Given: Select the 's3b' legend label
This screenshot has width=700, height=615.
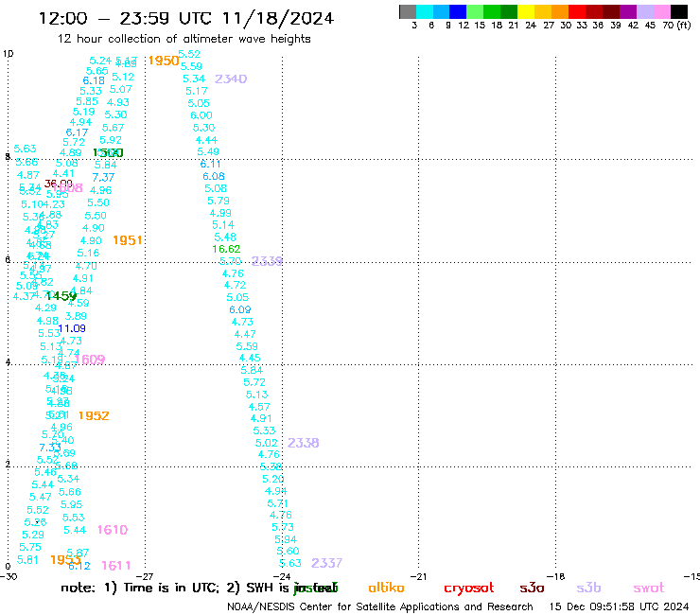Looking at the screenshot, I should (x=588, y=589).
